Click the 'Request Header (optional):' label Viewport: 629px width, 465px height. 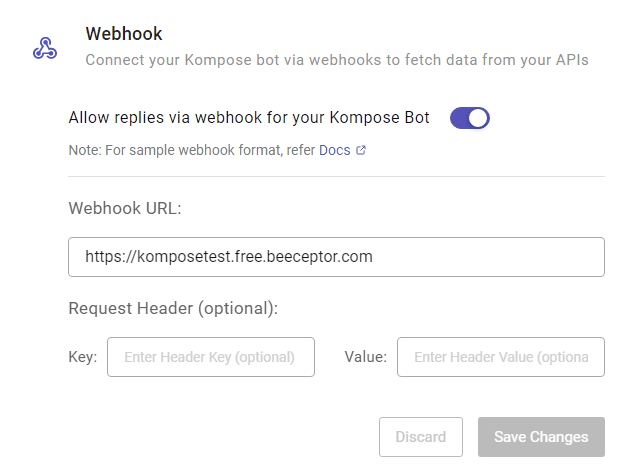click(x=173, y=309)
